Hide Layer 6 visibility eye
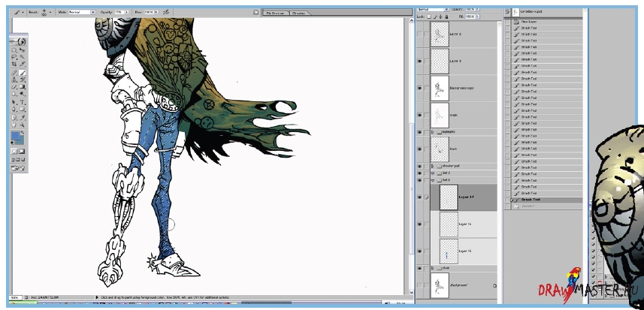This screenshot has width=644, height=310. [419, 61]
